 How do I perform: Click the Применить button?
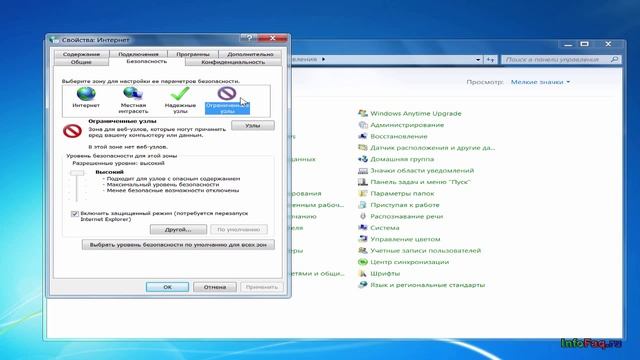[x=262, y=287]
